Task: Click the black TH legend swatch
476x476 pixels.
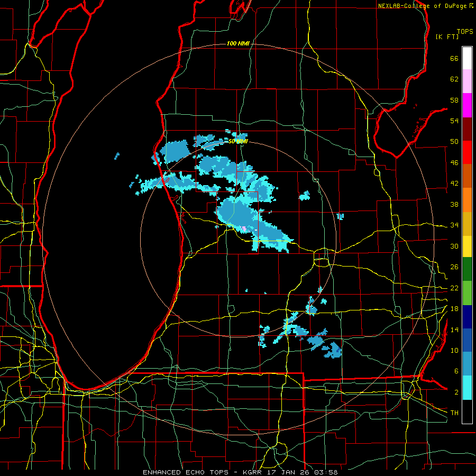Action: tap(467, 411)
